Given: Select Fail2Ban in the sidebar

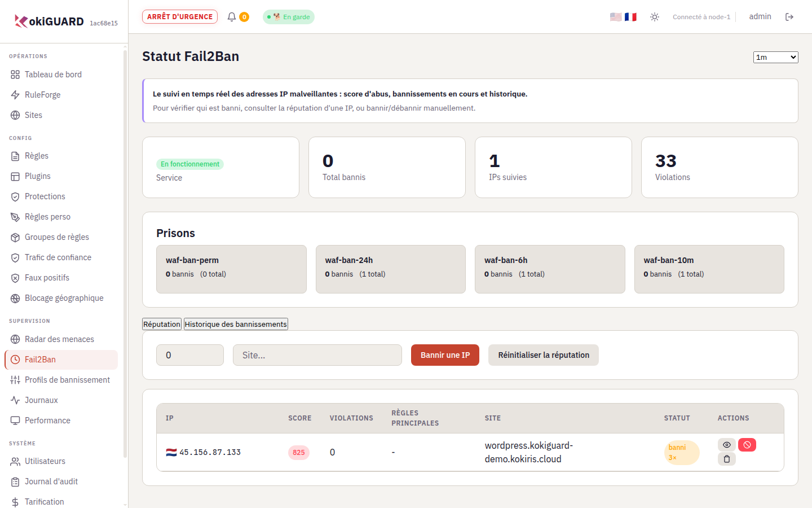Looking at the screenshot, I should point(61,360).
